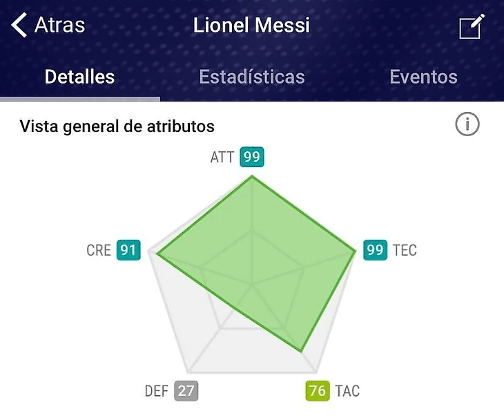This screenshot has height=420, width=504.
Task: Tap the DEF 27 gray badge
Action: point(186,391)
